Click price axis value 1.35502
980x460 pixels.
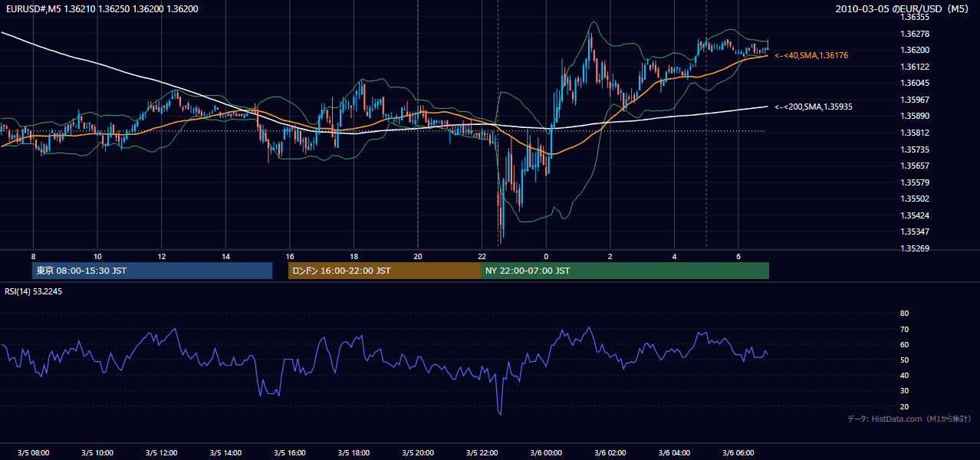pos(914,199)
